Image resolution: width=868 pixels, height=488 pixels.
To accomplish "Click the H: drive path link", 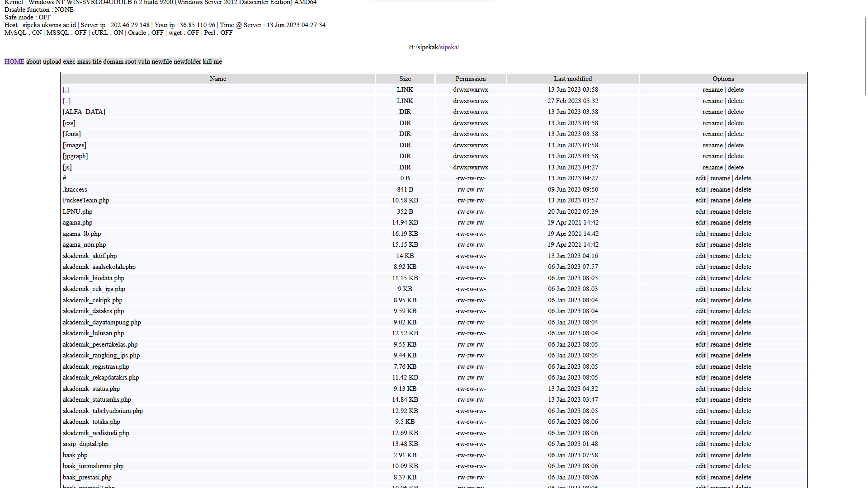I will point(412,47).
